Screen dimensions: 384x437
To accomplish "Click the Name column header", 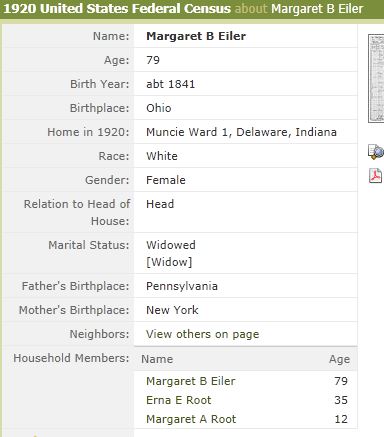I will click(x=157, y=359).
